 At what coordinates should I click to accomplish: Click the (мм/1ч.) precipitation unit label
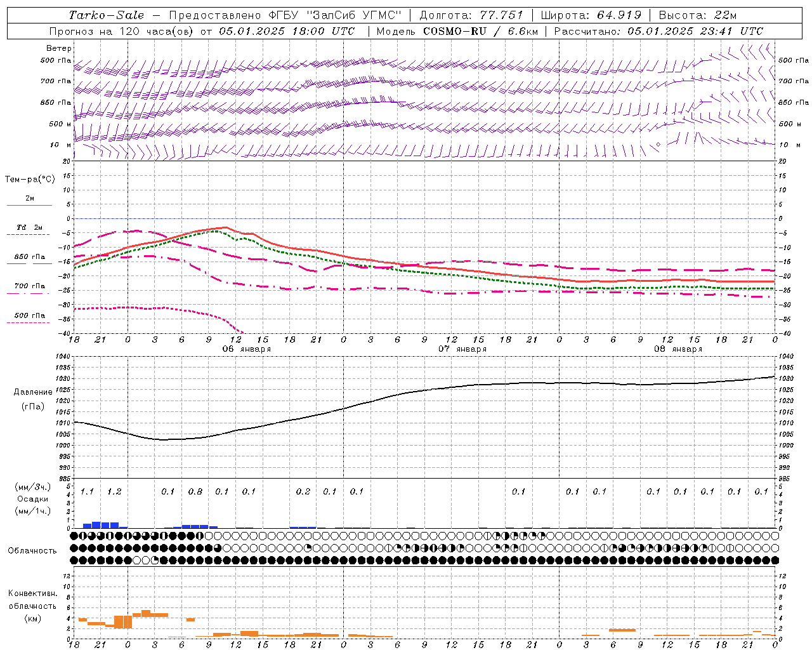point(33,511)
